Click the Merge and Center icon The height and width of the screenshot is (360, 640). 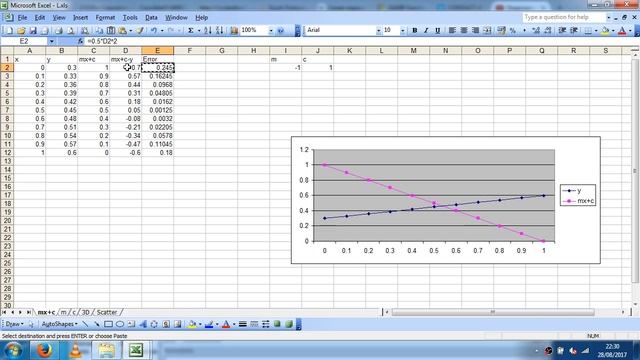[487, 31]
